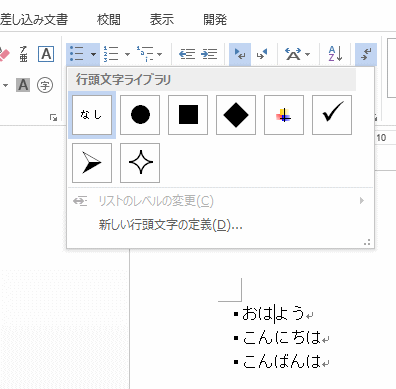Select the なし (none) bullet option
The height and width of the screenshot is (389, 396).
(x=92, y=115)
